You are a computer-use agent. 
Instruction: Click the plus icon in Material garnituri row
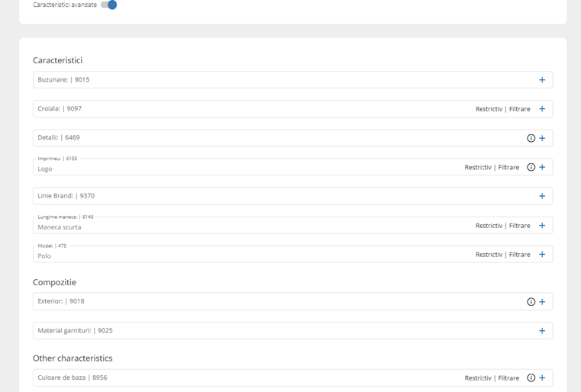click(x=542, y=331)
